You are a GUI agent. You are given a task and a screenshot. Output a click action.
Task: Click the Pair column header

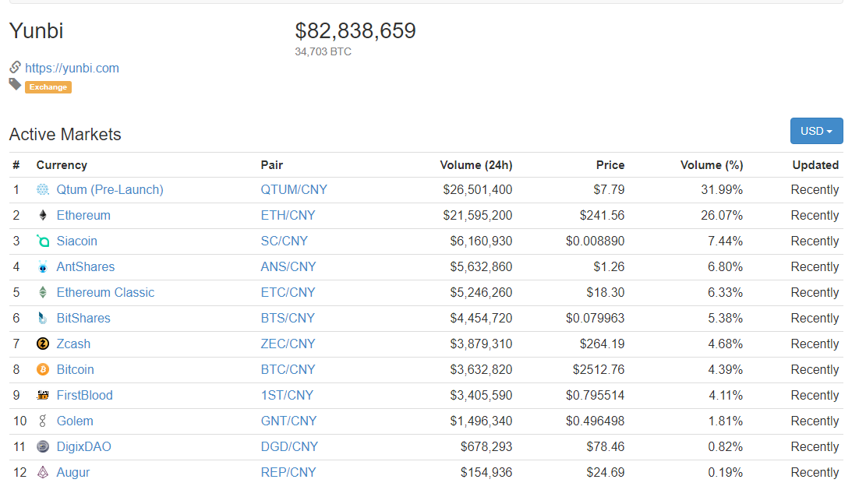(272, 165)
